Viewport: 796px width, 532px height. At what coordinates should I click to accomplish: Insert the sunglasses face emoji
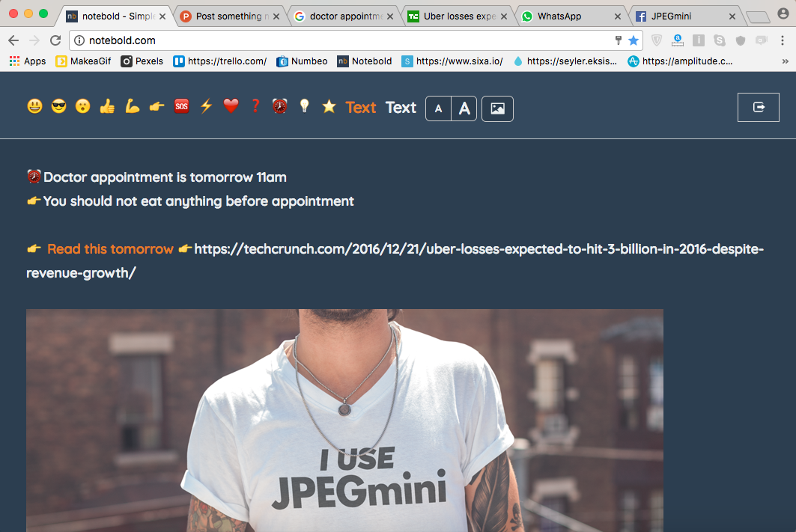click(x=59, y=106)
